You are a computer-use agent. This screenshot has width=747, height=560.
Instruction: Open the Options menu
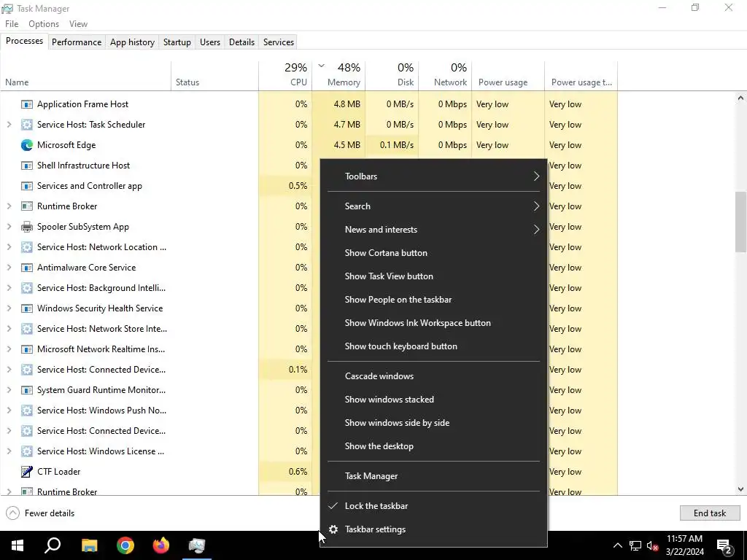coord(43,24)
